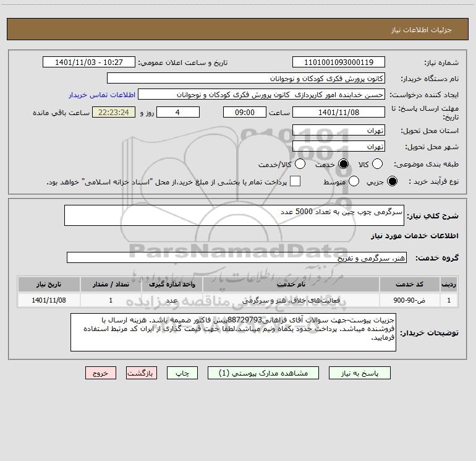The width and height of the screenshot is (476, 461).
Task: Click the توضیحات خریدار label
Action: tap(429, 333)
